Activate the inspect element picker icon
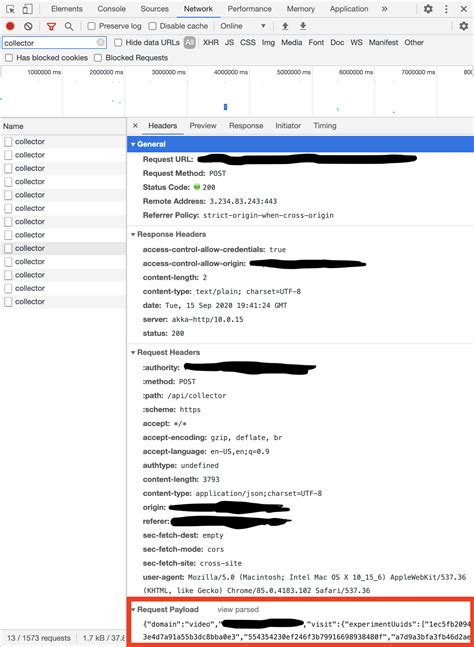The height and width of the screenshot is (647, 474). [10, 9]
